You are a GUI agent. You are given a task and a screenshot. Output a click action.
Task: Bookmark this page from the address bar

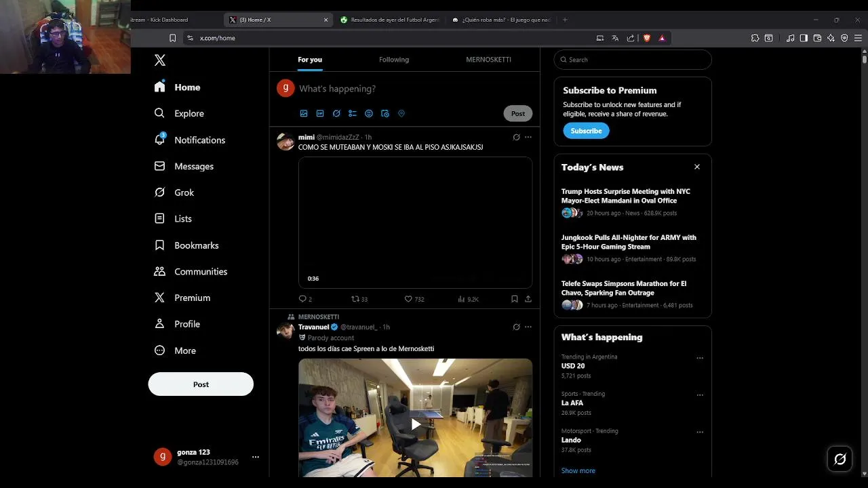pyautogui.click(x=172, y=38)
